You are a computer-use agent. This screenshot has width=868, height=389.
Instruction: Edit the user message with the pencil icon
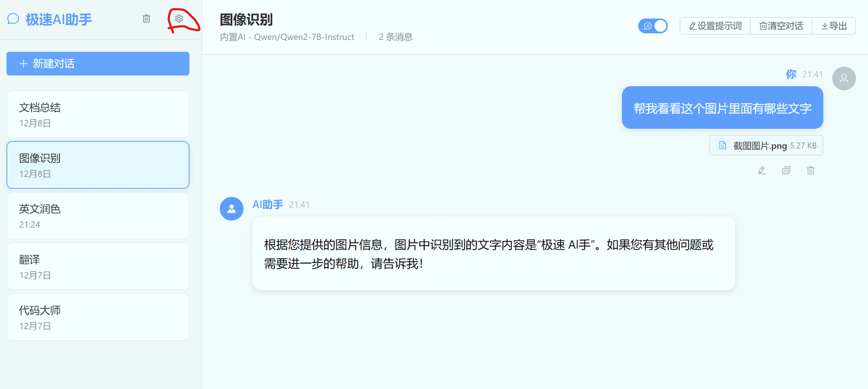[x=761, y=170]
